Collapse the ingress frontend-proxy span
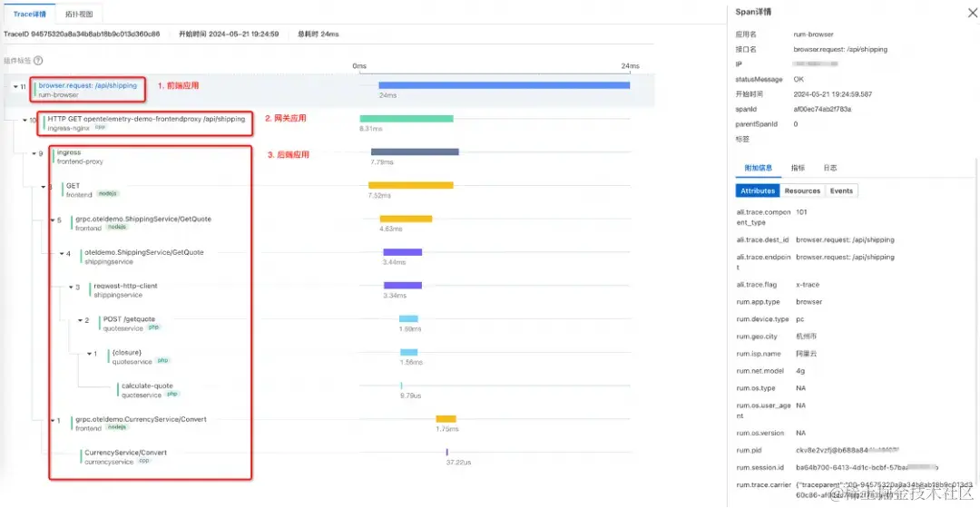 [34, 153]
